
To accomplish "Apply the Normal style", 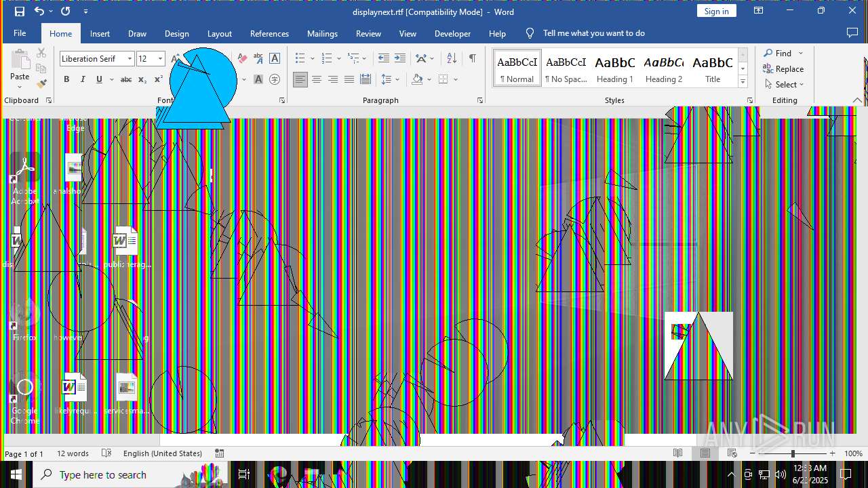I will click(x=517, y=68).
